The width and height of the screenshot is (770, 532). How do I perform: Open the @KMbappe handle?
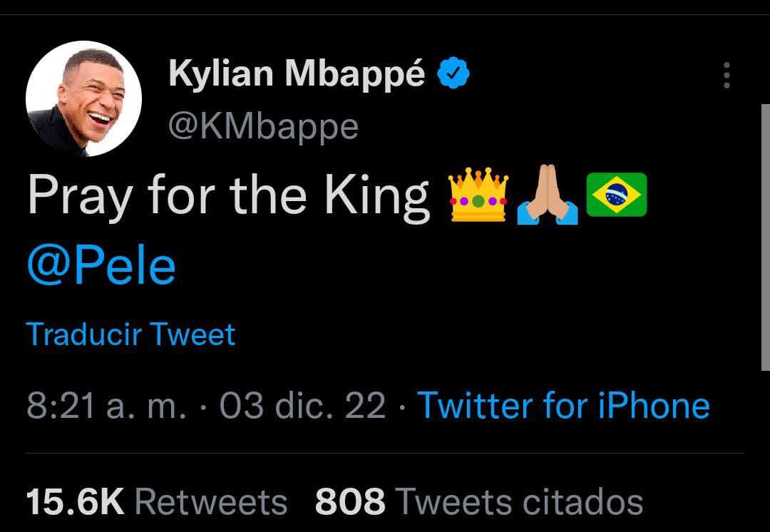coord(263,126)
